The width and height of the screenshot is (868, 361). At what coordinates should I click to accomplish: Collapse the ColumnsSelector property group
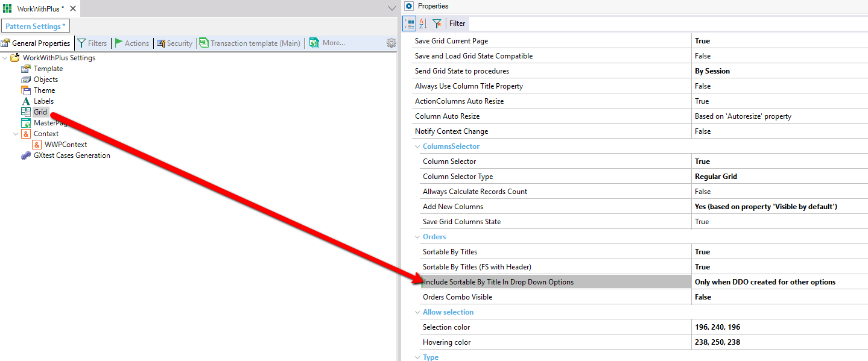417,146
